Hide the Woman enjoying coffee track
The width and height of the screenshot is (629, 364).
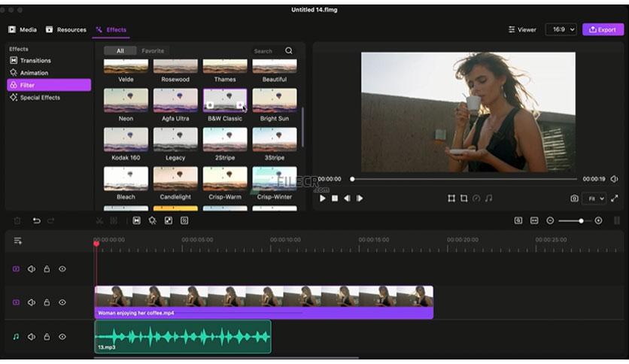(62, 302)
